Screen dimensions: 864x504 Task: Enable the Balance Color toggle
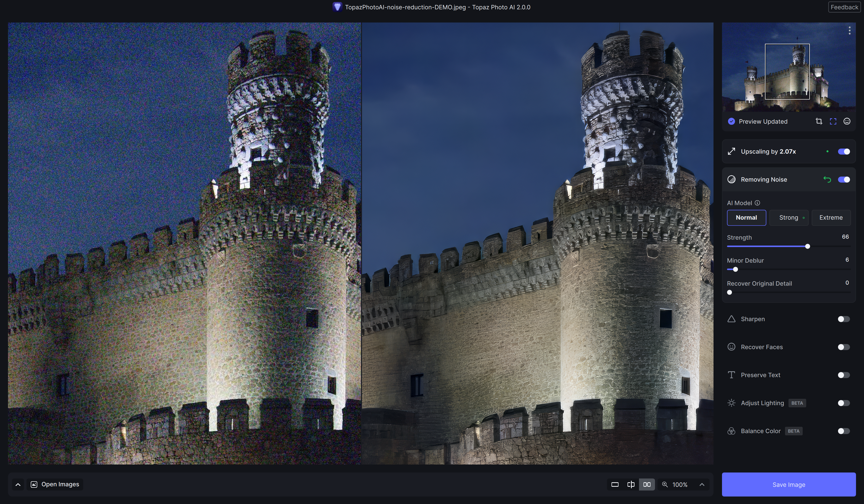tap(843, 431)
